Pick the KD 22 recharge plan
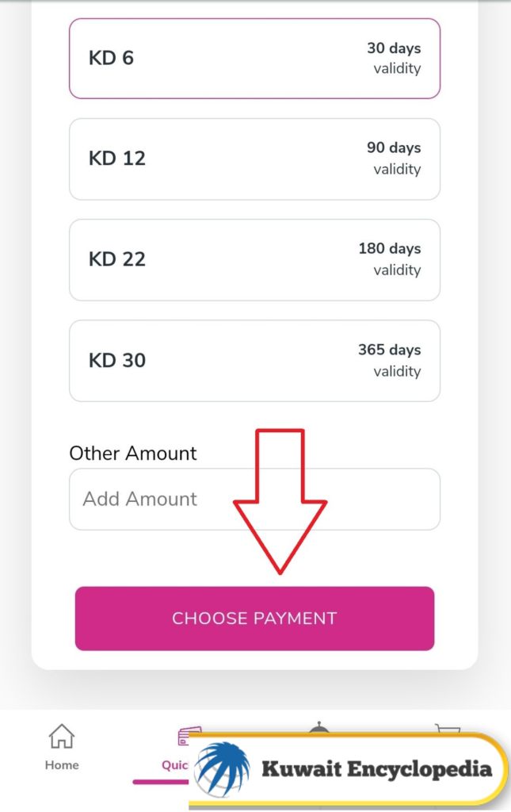Image resolution: width=511 pixels, height=812 pixels. tap(254, 259)
